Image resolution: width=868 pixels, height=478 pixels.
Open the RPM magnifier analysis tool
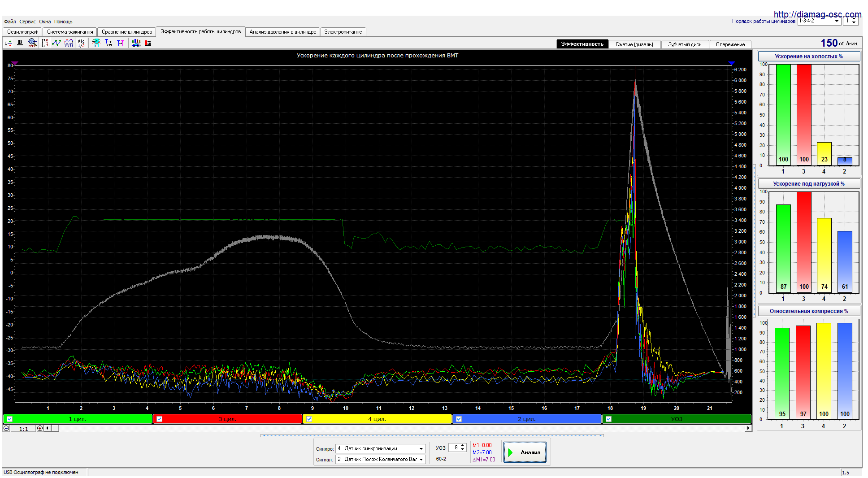[x=32, y=43]
